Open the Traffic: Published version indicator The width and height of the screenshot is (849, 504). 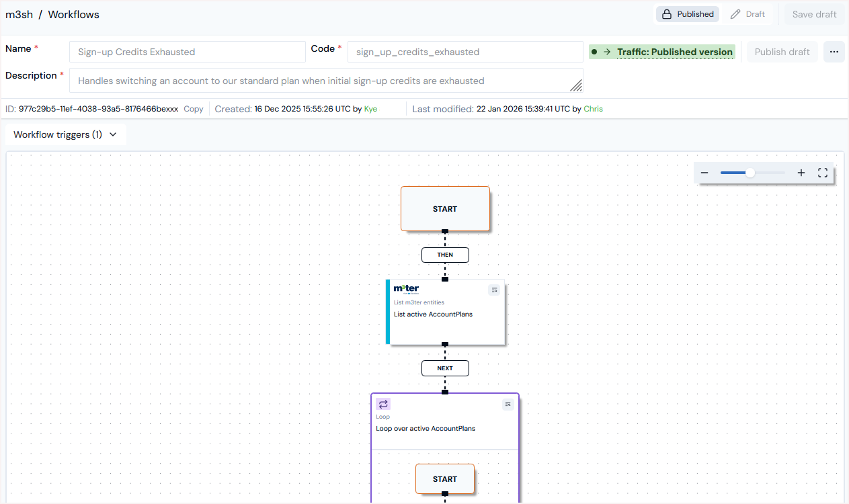point(662,52)
